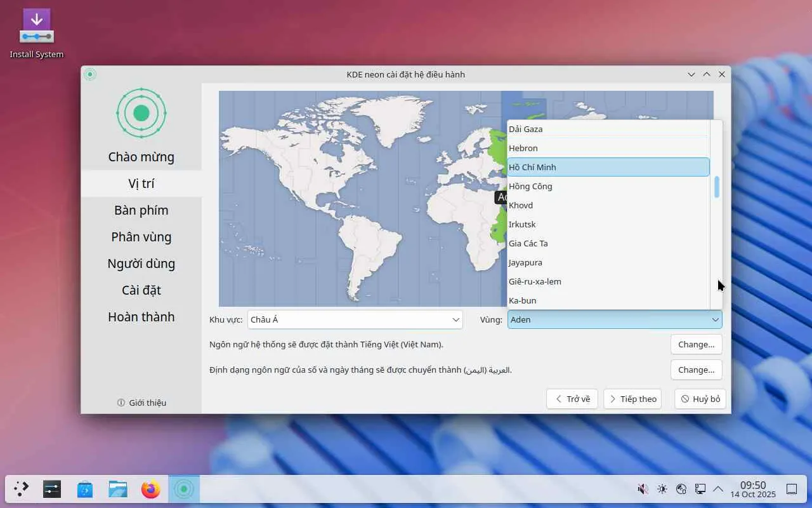This screenshot has height=508, width=812.
Task: Pick Hebron from the zone list
Action: tap(608, 148)
